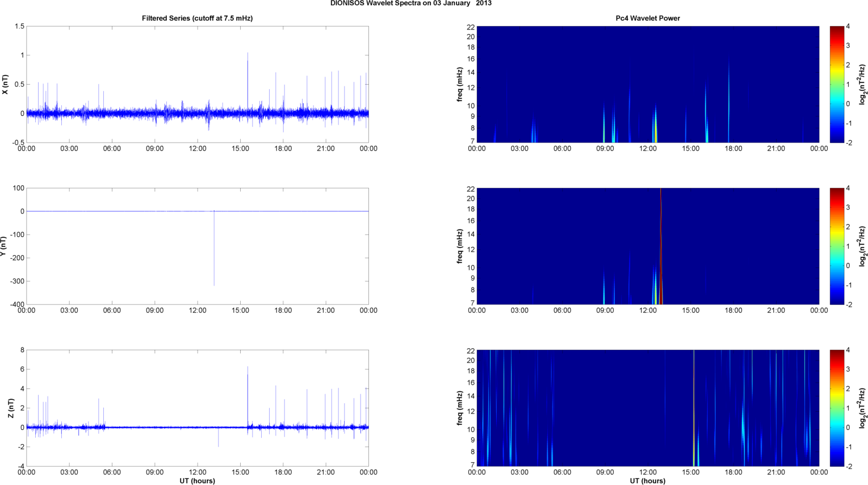Screen dimensions: 868x485
Task: Click UT (hours) label under Z spectrogram
Action: pos(648,480)
